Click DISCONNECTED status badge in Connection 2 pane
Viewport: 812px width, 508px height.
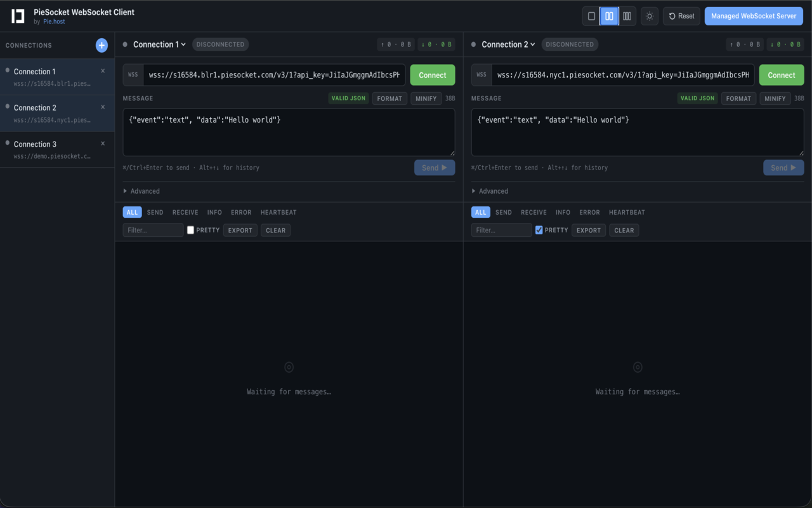570,44
